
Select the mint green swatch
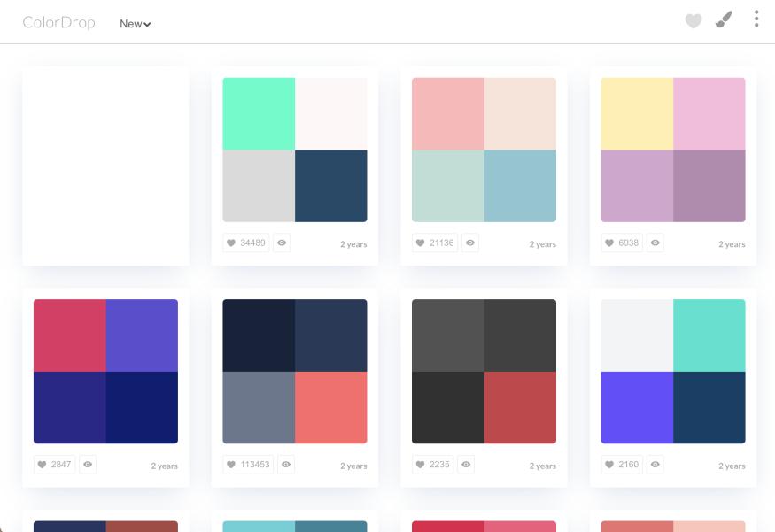(259, 113)
